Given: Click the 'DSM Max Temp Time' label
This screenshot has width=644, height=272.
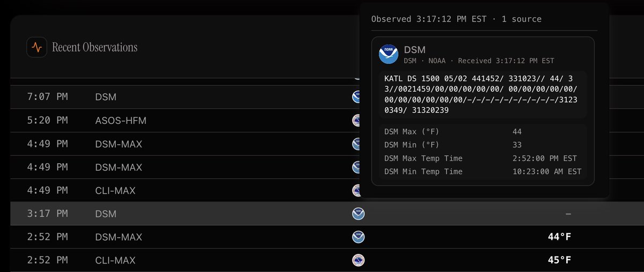Looking at the screenshot, I should (x=423, y=158).
